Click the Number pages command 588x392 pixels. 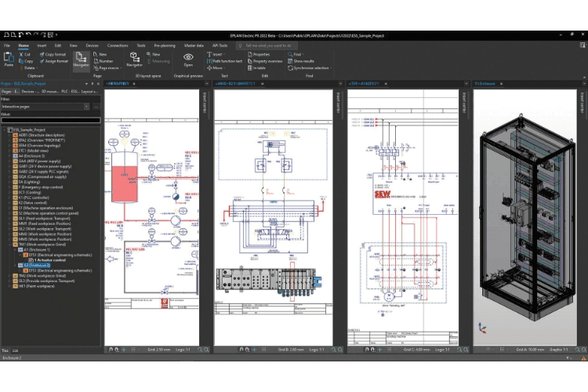(x=103, y=61)
